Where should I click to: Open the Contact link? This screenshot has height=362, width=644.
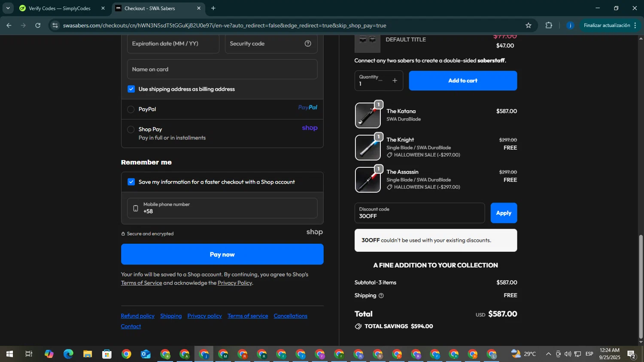click(131, 326)
